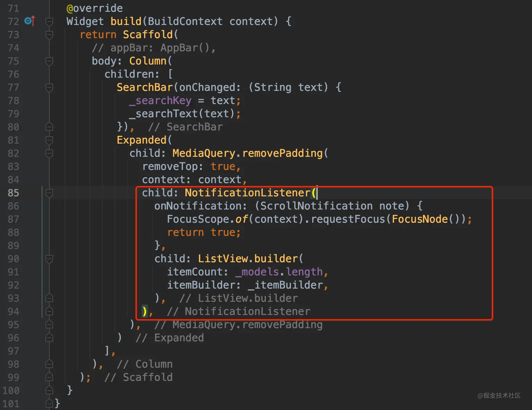Toggle the fold end marker on line 98
This screenshot has height=410, width=532.
pyautogui.click(x=49, y=364)
